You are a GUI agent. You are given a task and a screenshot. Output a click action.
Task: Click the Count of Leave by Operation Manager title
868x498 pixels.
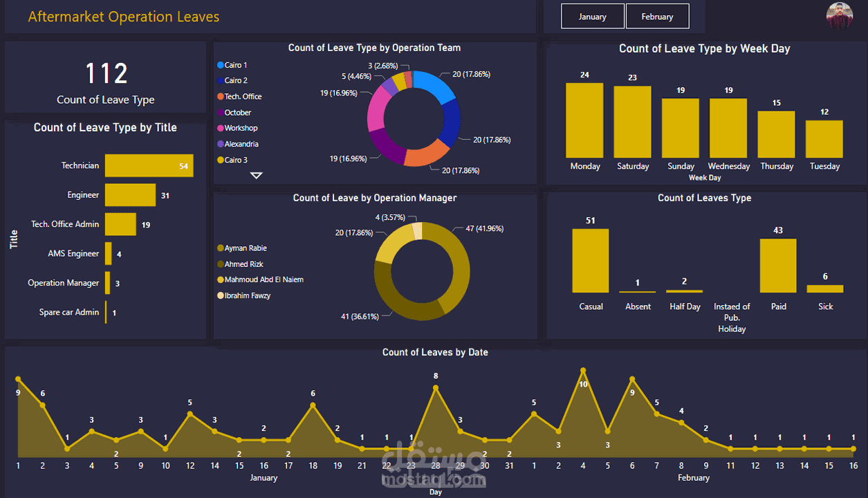click(x=375, y=198)
